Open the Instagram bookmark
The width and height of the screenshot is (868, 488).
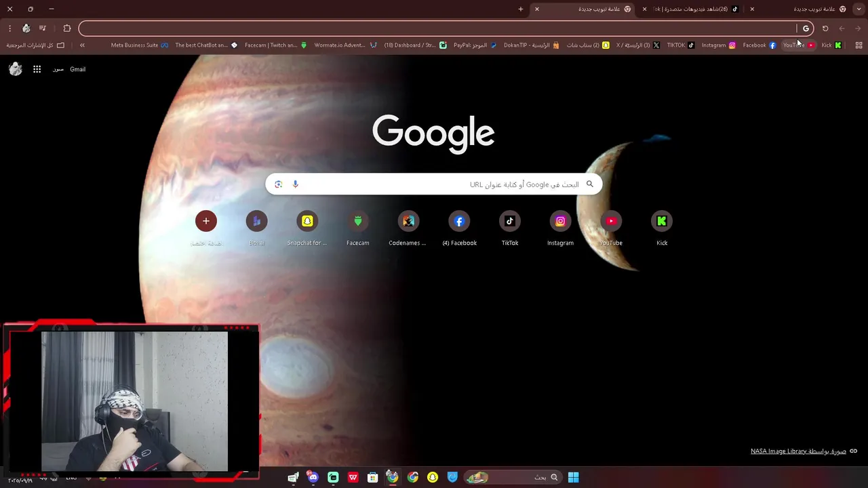coord(718,45)
